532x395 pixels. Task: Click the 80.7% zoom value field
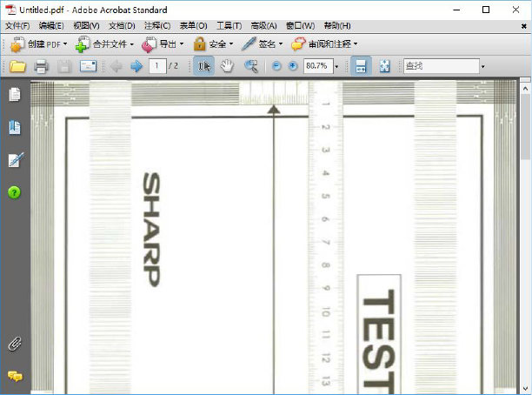pyautogui.click(x=318, y=66)
